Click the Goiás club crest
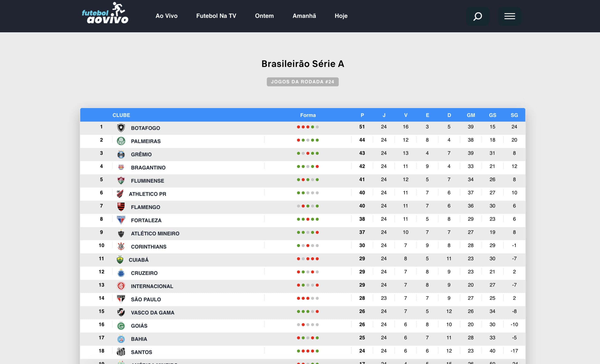The width and height of the screenshot is (600, 364). coord(121,326)
